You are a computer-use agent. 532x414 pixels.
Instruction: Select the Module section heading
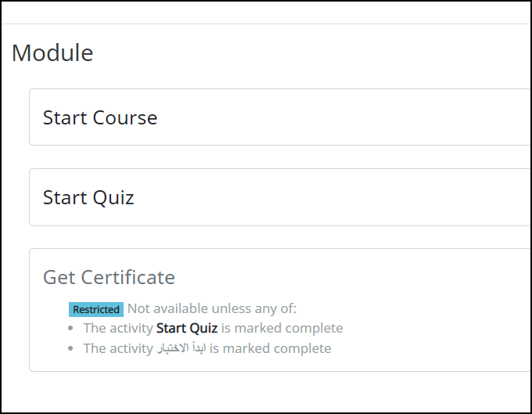pyautogui.click(x=52, y=53)
